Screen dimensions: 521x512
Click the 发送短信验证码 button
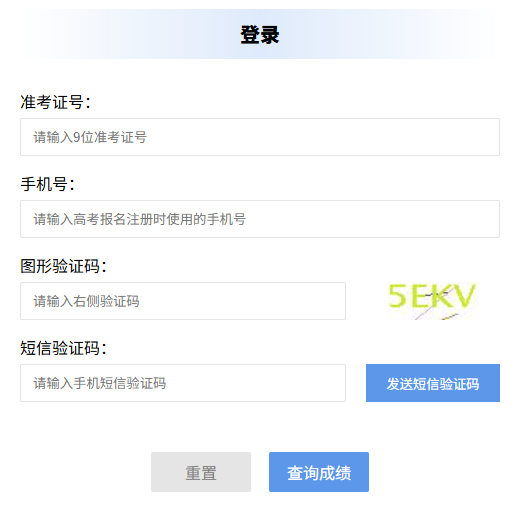433,383
